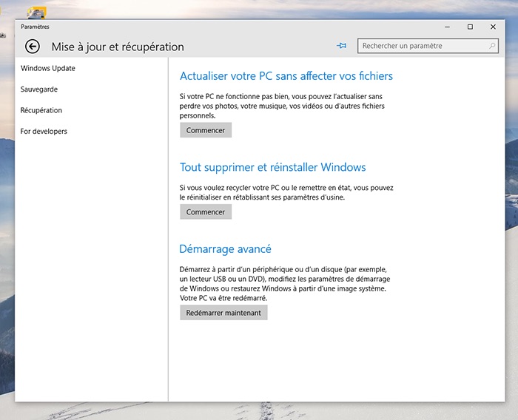This screenshot has height=420, width=518.
Task: Focus the "Rechercher un paramètre" search field
Action: (x=428, y=46)
